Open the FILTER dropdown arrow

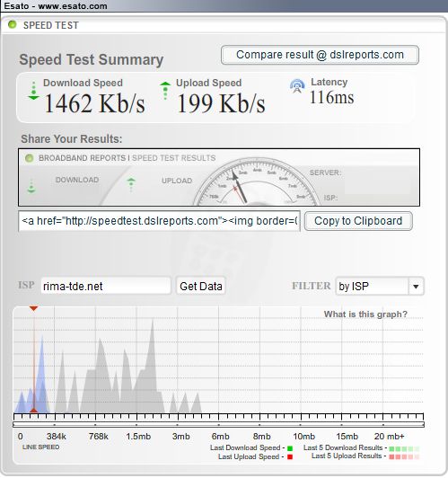[416, 287]
